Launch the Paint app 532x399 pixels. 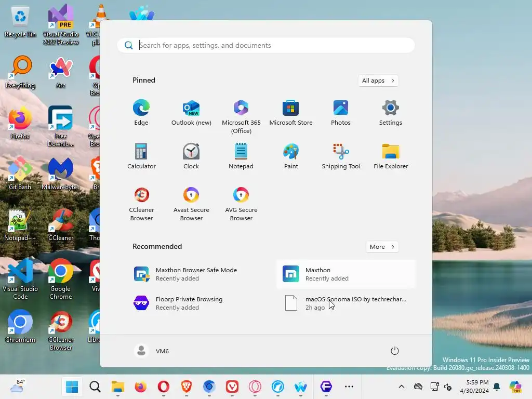pyautogui.click(x=291, y=156)
